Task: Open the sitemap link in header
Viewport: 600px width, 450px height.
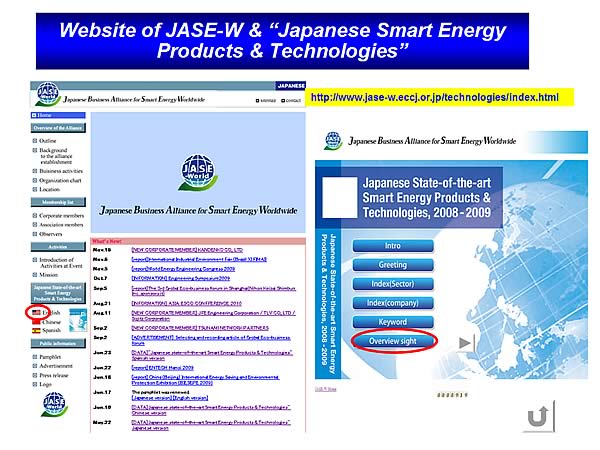Action: (266, 101)
